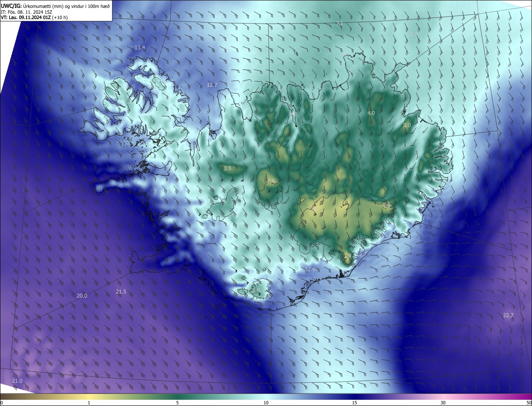Click the 7.1 value label on the map

click(x=340, y=24)
